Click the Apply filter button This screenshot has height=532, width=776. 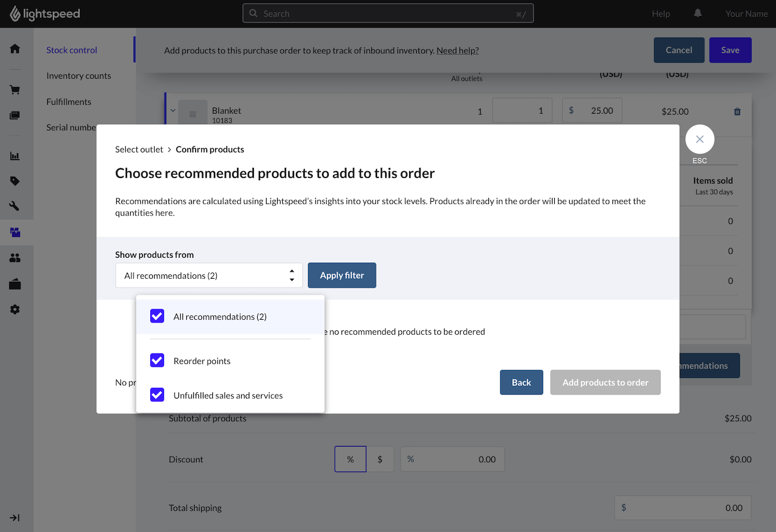(x=342, y=275)
